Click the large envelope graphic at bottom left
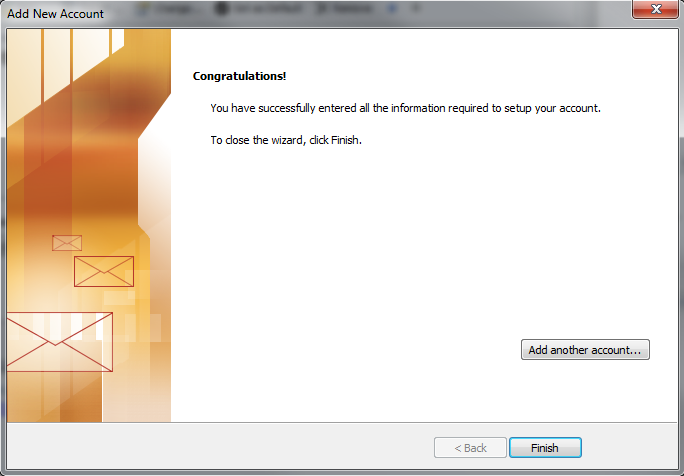684x476 pixels. 59,342
